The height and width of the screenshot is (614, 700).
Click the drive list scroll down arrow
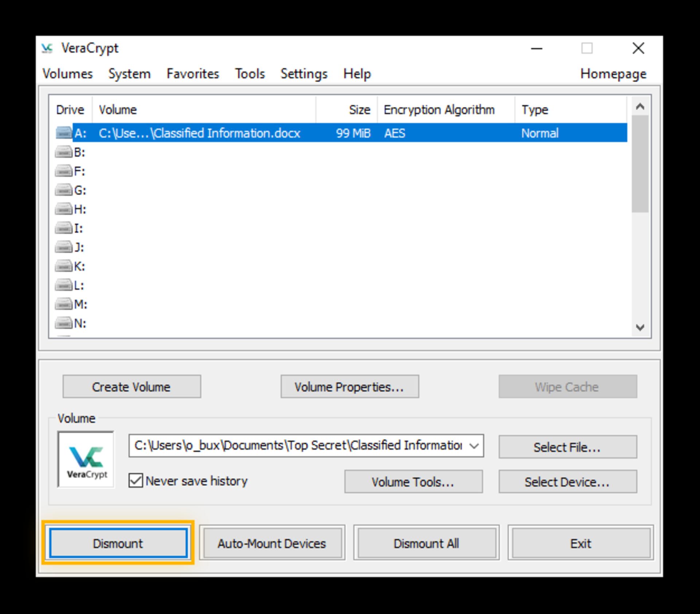(x=640, y=327)
